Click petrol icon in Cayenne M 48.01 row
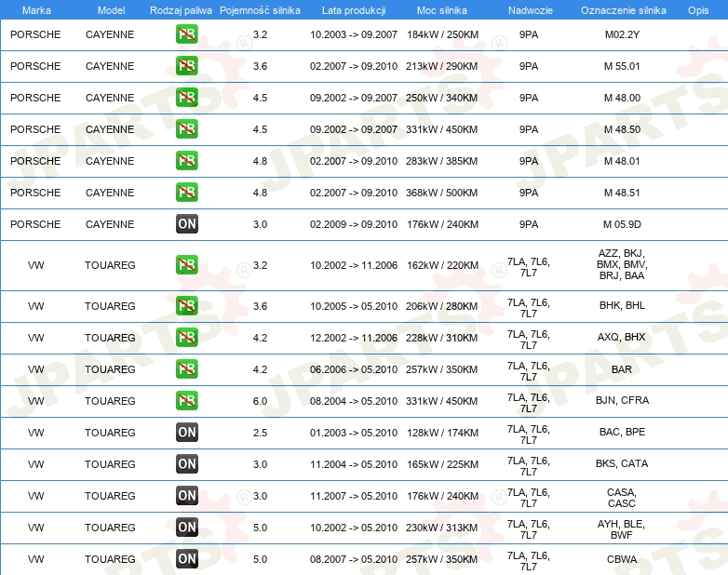728x575 pixels. (186, 161)
